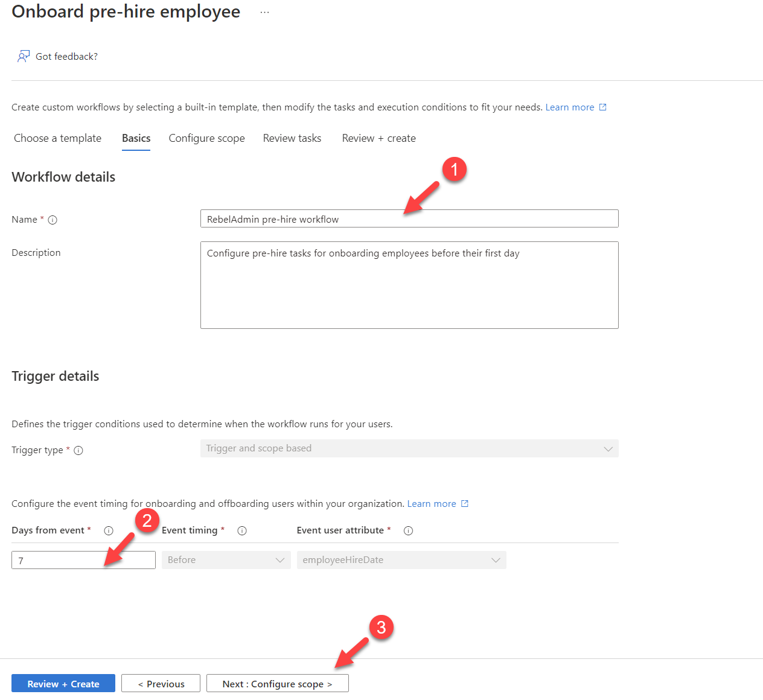The height and width of the screenshot is (700, 763).
Task: Click the Event timing info icon
Action: tap(242, 530)
